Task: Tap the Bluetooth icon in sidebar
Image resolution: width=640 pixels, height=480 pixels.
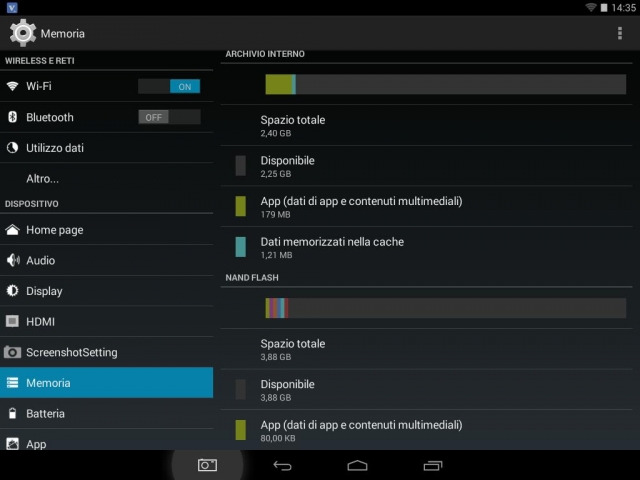Action: tap(13, 117)
